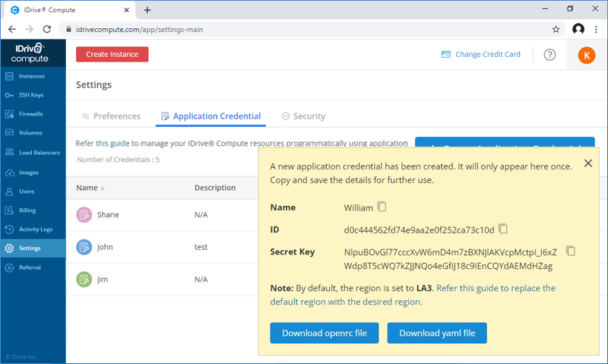Close the IDrive Compute browser tab
This screenshot has width=608, height=364.
pyautogui.click(x=126, y=10)
